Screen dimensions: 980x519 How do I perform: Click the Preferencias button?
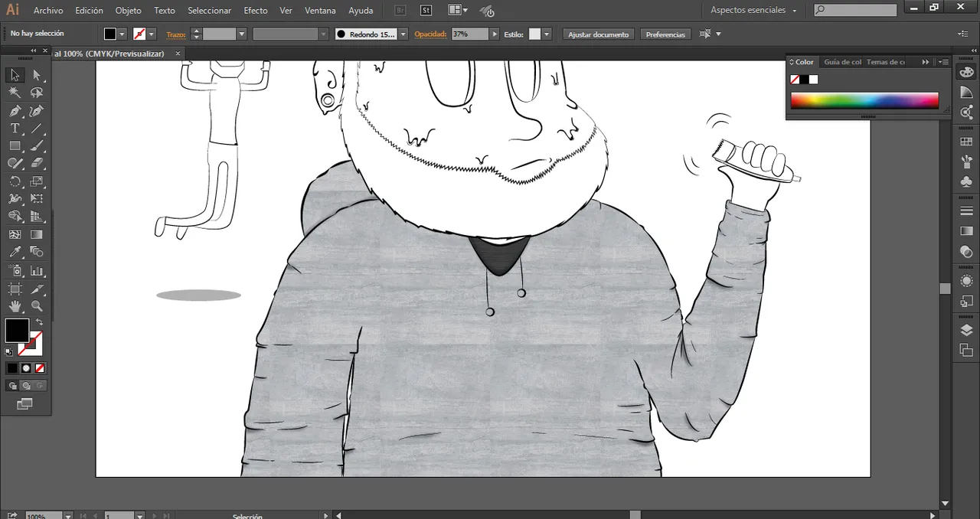[x=665, y=34]
